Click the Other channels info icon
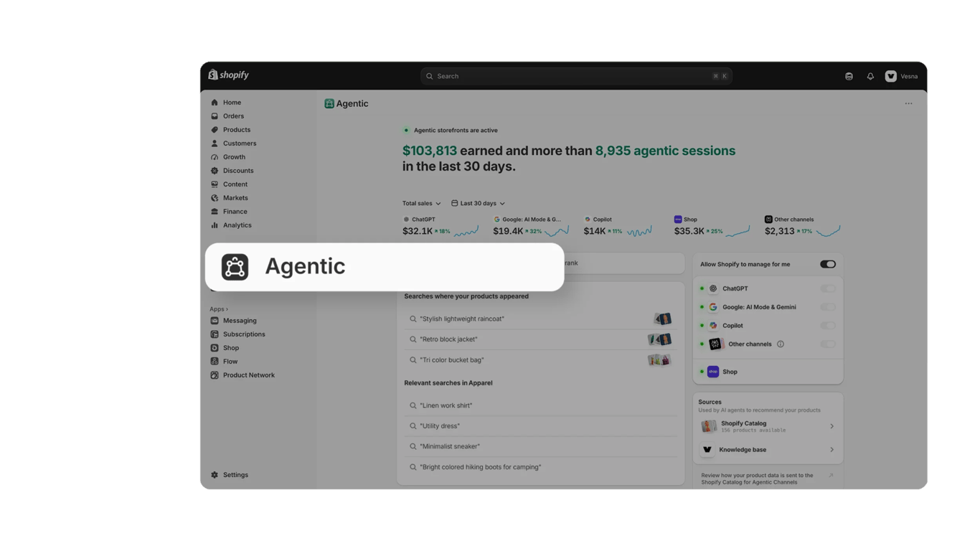The width and height of the screenshot is (980, 551). (781, 344)
